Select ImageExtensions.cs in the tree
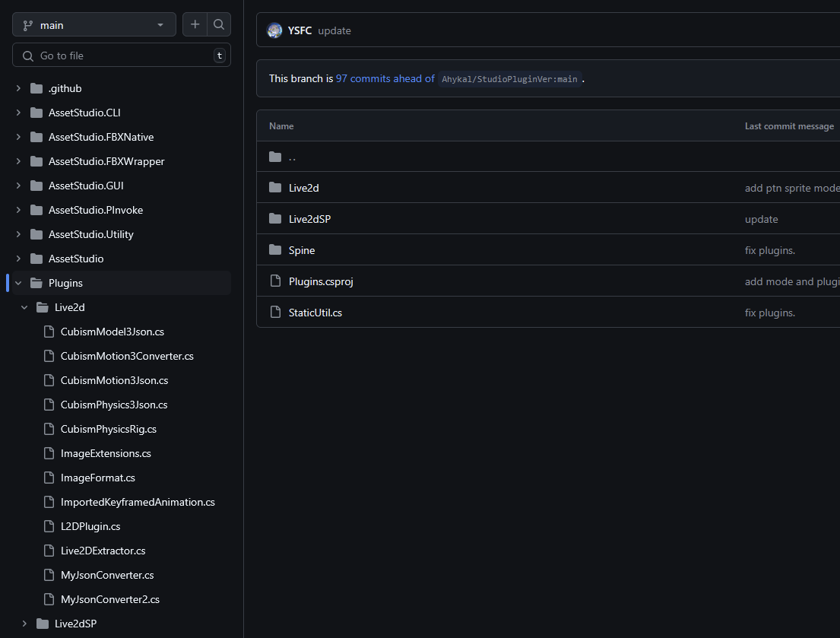 [106, 453]
